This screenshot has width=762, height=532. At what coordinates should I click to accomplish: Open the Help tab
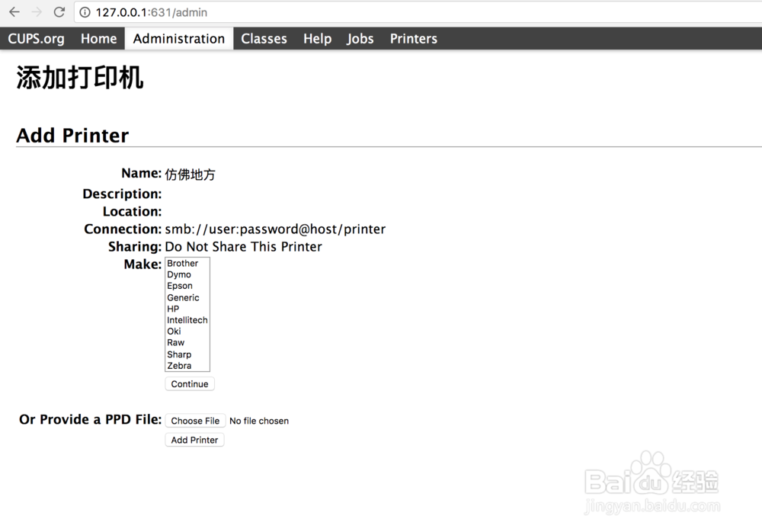(x=317, y=38)
